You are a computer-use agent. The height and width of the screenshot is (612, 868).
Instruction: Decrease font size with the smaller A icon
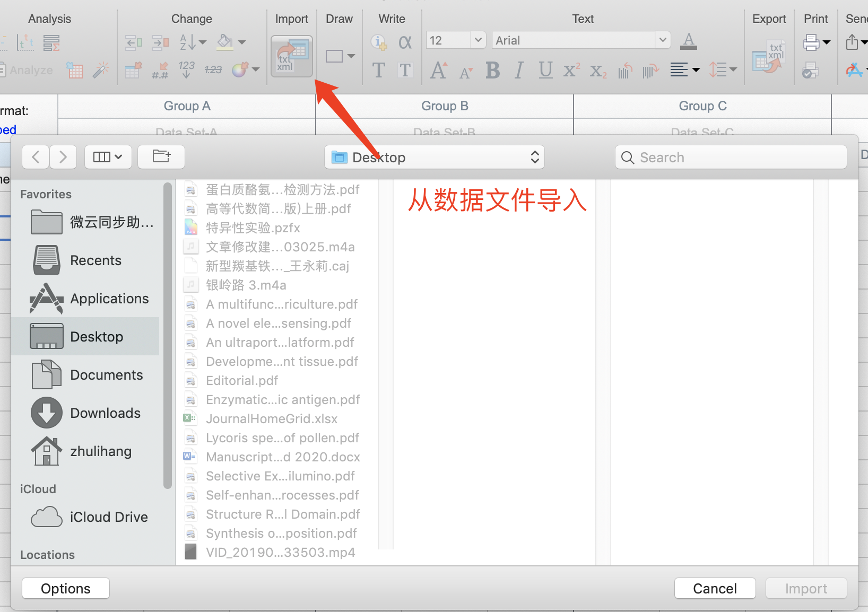coord(466,72)
